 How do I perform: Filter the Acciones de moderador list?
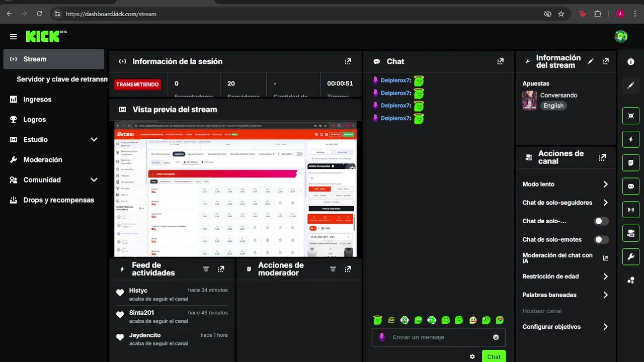(333, 269)
